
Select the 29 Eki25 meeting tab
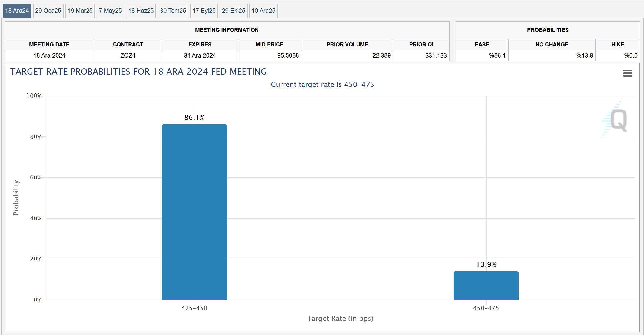click(234, 11)
